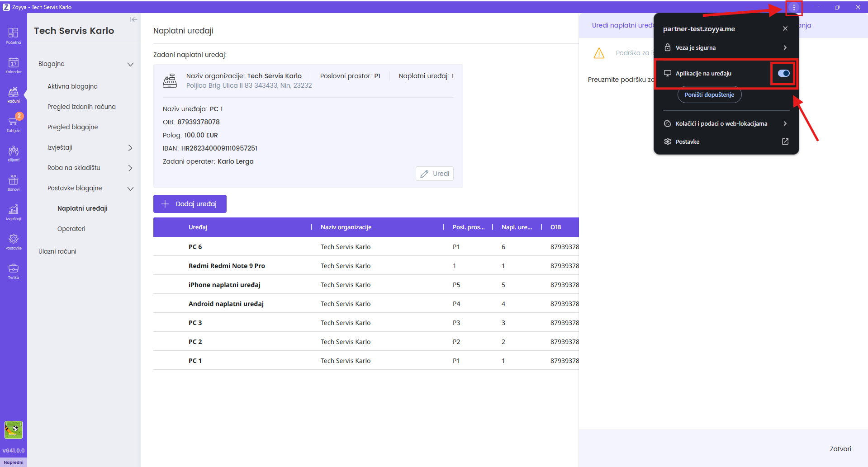868x467 pixels.
Task: Click the Dodaj uređaj button
Action: (190, 204)
